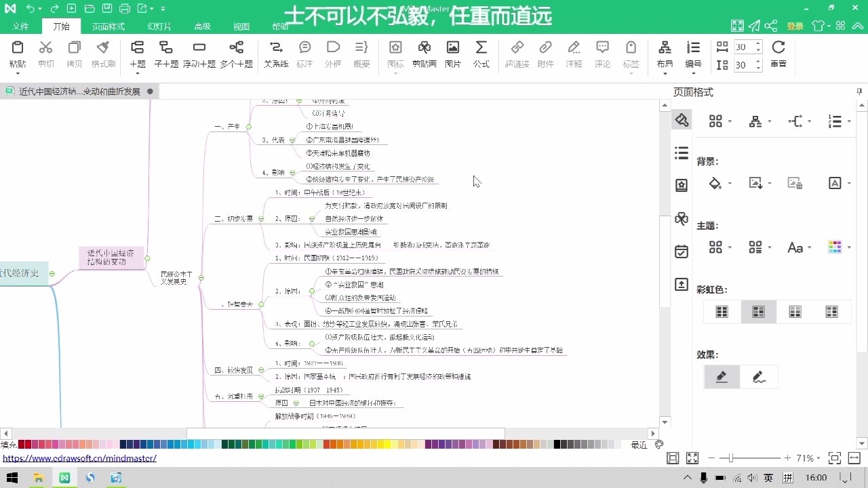The image size is (868, 488).
Task: Select the 近代中国经济结构 document tab
Action: coord(79,91)
